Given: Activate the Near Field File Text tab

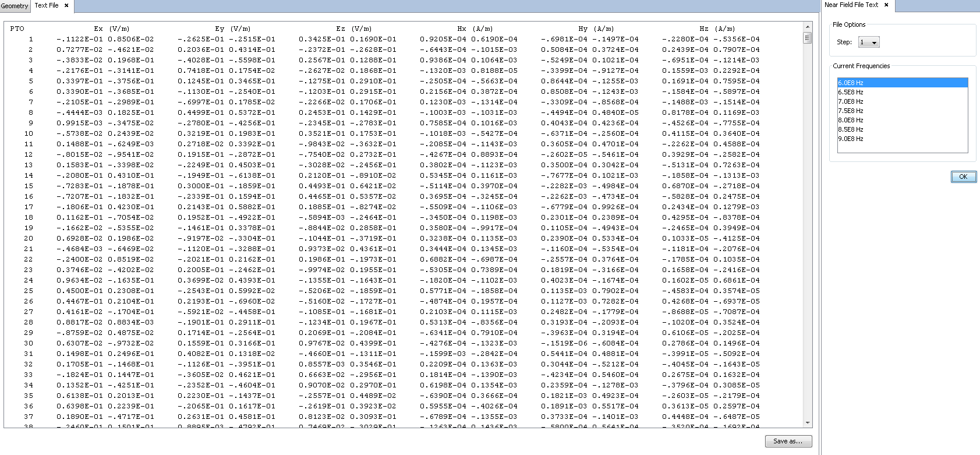Looking at the screenshot, I should coord(851,5).
